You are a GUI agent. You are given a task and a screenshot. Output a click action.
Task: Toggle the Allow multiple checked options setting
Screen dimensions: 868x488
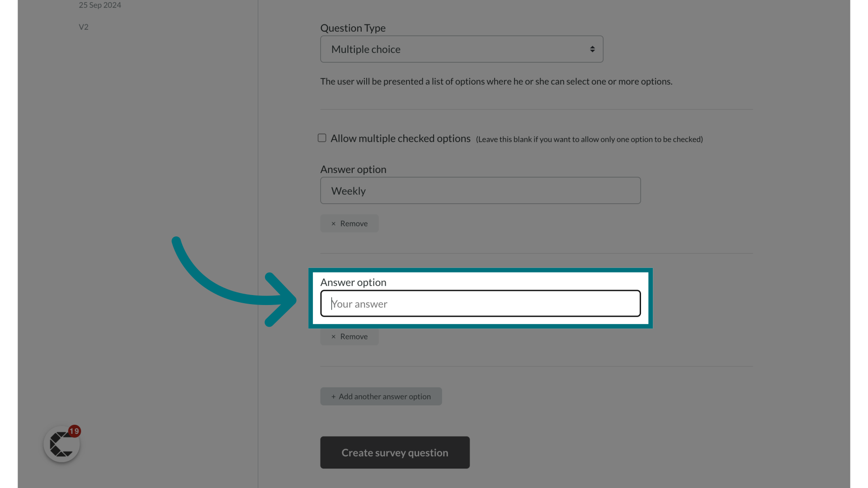point(322,138)
